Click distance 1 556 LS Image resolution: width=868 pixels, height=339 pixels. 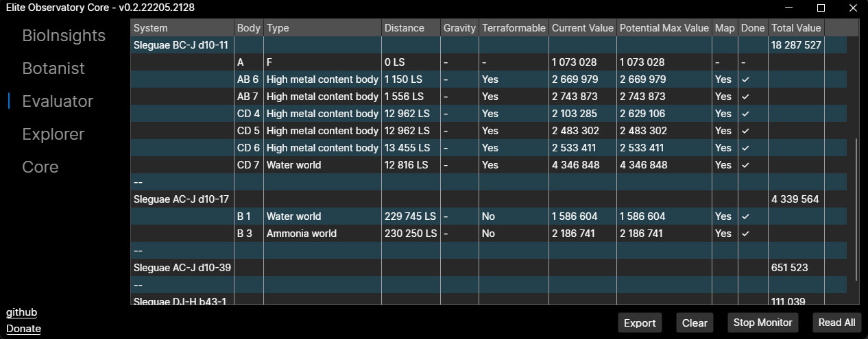click(x=404, y=97)
